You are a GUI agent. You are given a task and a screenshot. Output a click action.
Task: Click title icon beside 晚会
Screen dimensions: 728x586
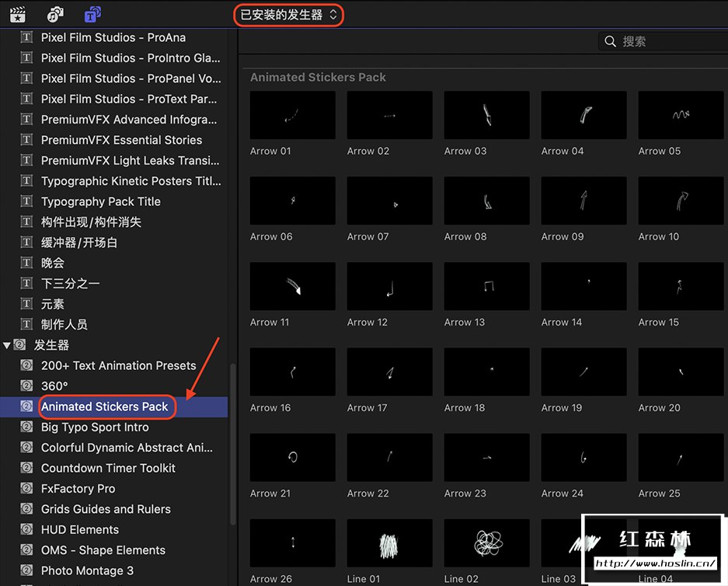click(27, 263)
